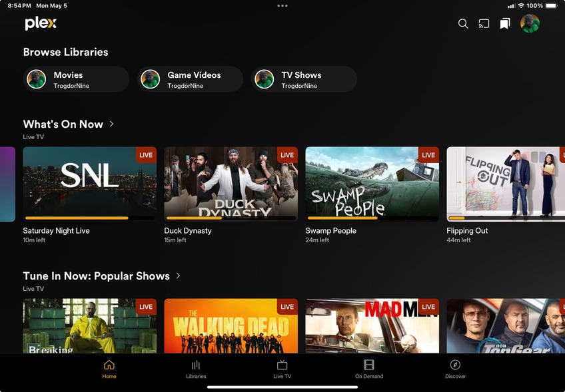Tap the 44m left text
The image size is (565, 392).
[458, 240]
